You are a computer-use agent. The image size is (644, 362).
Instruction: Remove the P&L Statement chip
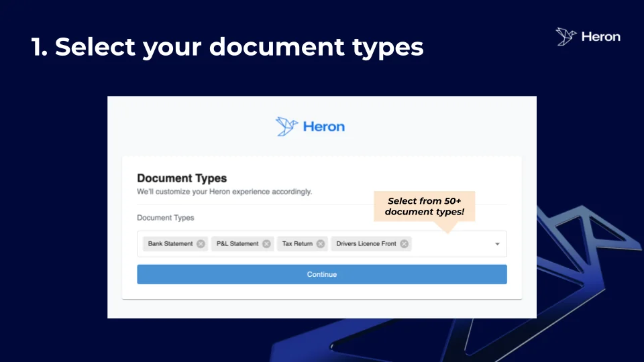(266, 244)
